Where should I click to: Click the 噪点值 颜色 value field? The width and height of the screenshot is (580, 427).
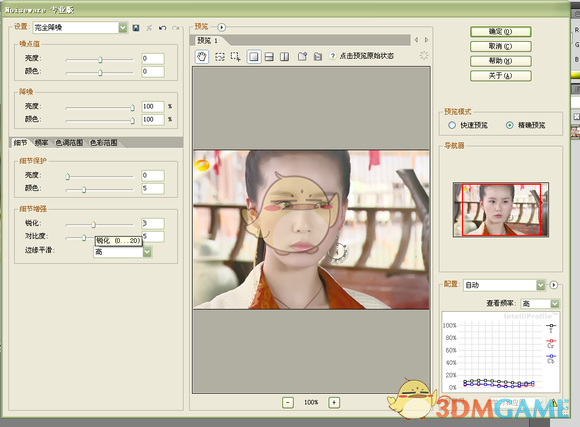click(153, 71)
